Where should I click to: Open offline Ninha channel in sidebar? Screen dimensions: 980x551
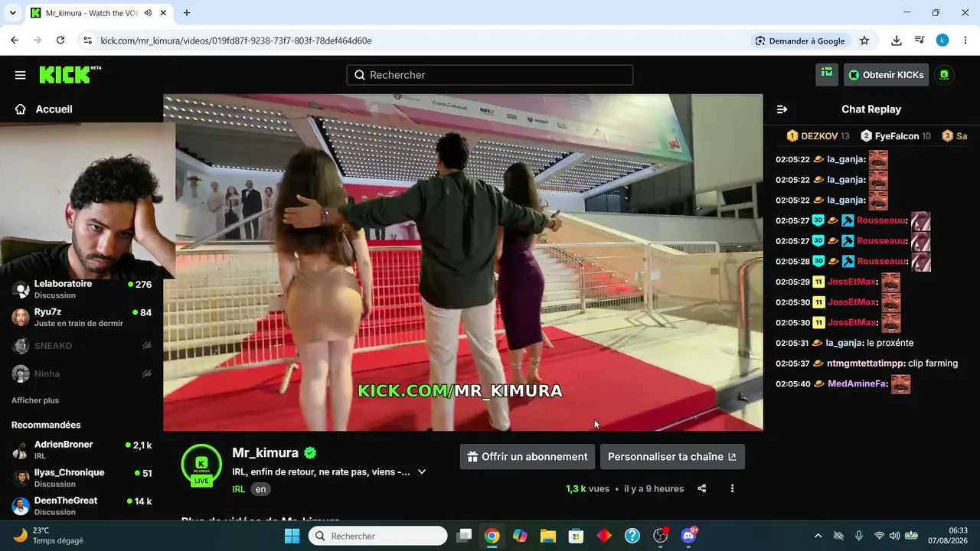pyautogui.click(x=82, y=373)
